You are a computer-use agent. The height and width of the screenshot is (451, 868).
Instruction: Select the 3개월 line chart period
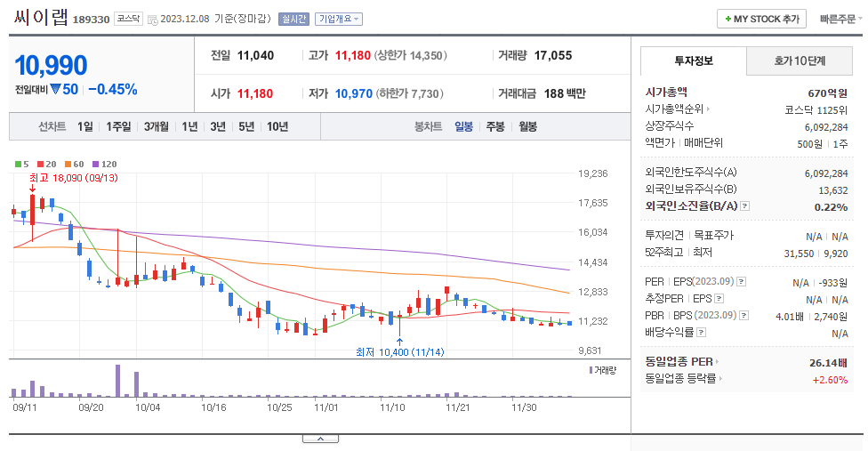point(157,126)
